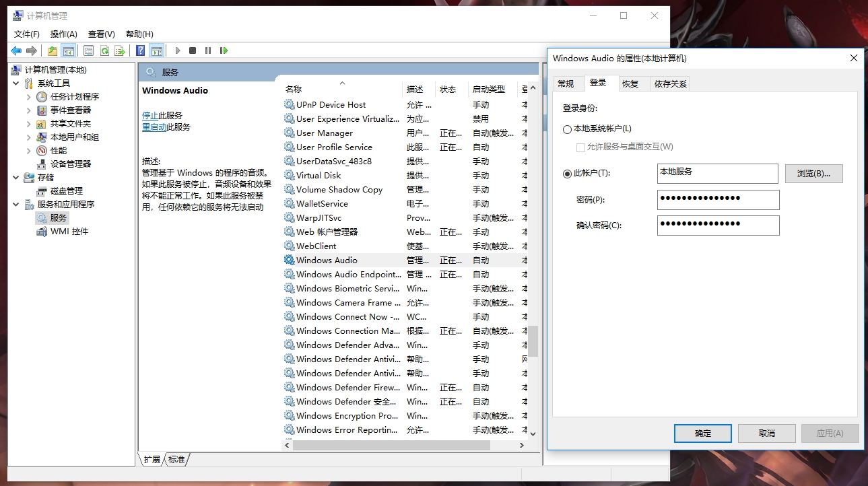Open the 文件(F) menu
Image resolution: width=868 pixels, height=486 pixels.
[27, 34]
